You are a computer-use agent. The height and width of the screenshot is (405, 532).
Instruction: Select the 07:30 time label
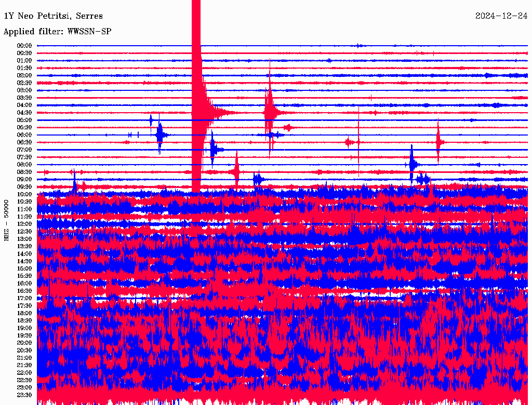pyautogui.click(x=24, y=157)
